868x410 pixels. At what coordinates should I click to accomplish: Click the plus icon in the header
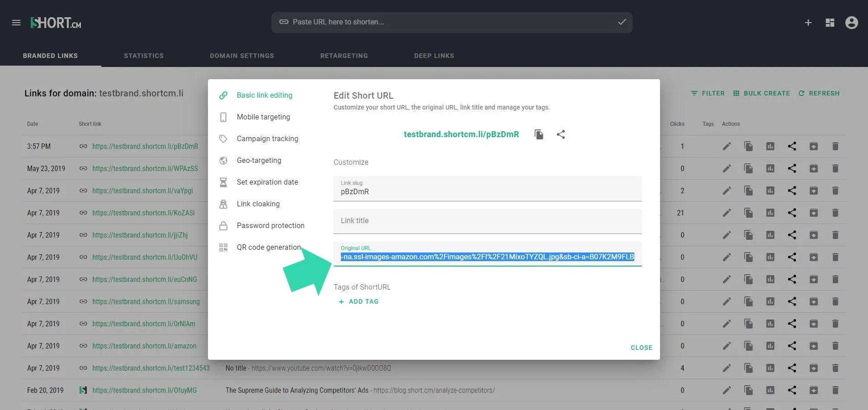coord(808,23)
